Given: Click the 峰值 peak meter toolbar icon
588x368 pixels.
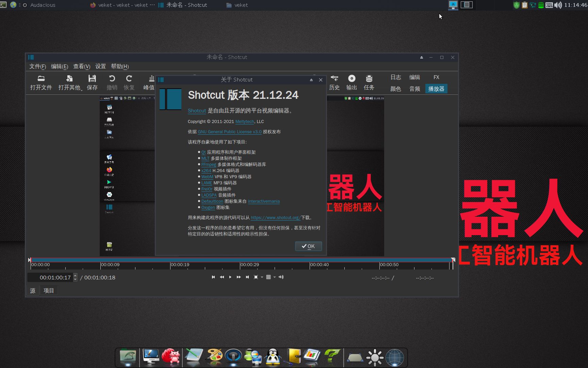Looking at the screenshot, I should [149, 83].
